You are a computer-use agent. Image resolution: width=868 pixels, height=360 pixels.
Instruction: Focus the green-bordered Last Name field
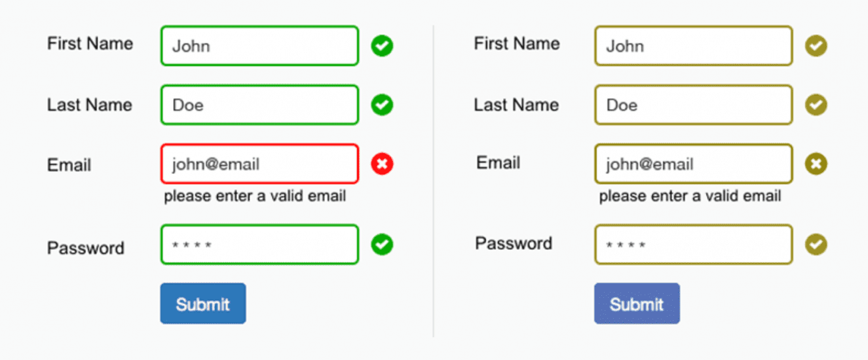click(259, 105)
